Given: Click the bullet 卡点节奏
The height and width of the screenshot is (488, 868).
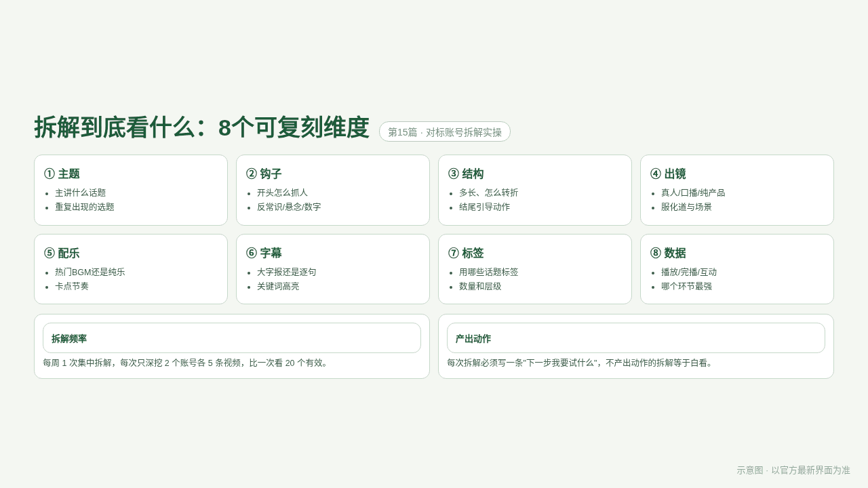Looking at the screenshot, I should pyautogui.click(x=72, y=286).
